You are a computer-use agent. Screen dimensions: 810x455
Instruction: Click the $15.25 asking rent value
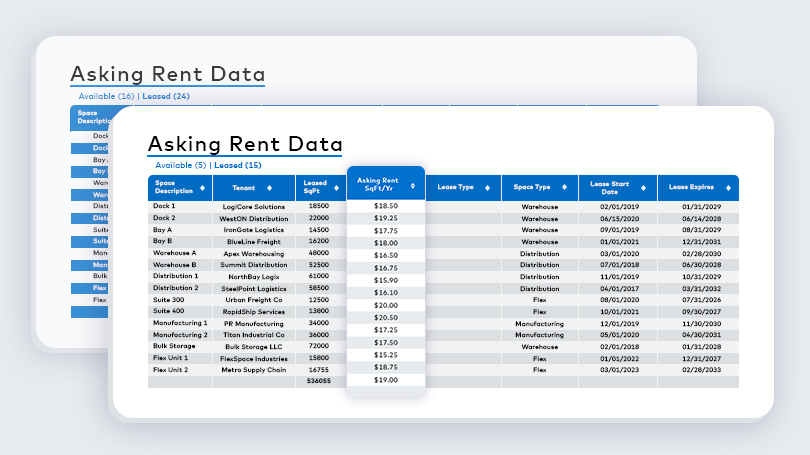coord(386,355)
